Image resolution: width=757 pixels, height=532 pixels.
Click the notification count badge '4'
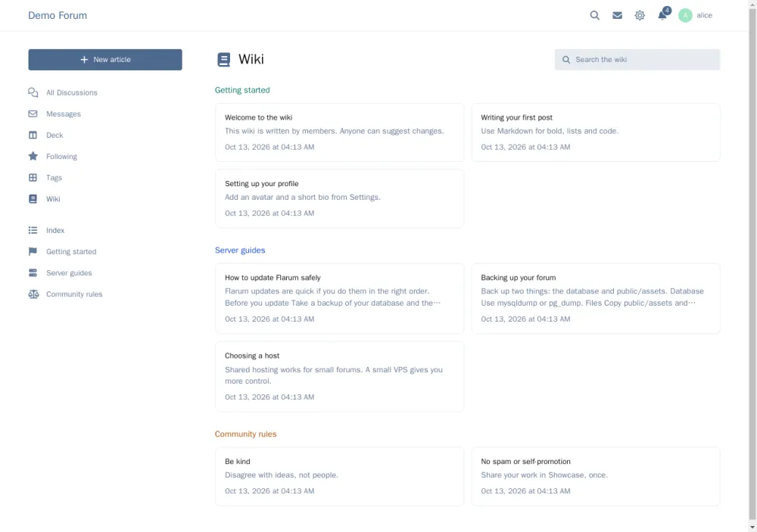click(667, 11)
